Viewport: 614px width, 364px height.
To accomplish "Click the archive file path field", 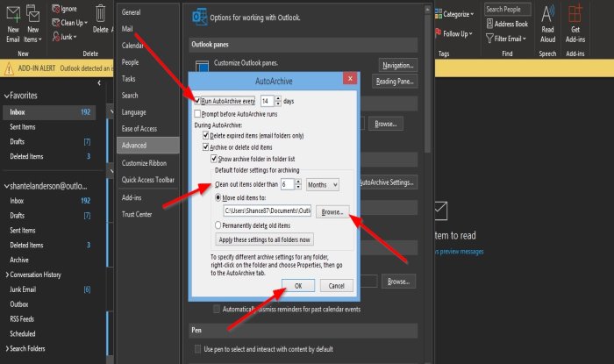I will pos(267,211).
